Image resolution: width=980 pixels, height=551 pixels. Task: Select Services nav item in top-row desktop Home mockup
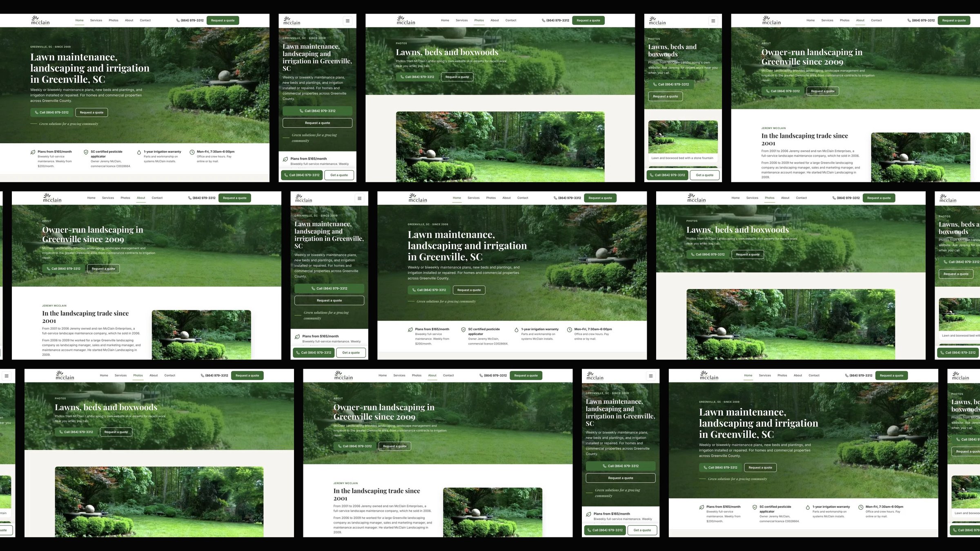[x=96, y=20]
